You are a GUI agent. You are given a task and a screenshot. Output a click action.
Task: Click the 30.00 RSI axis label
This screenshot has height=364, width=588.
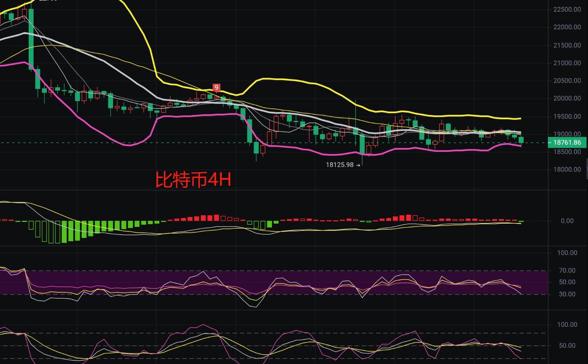(x=567, y=294)
